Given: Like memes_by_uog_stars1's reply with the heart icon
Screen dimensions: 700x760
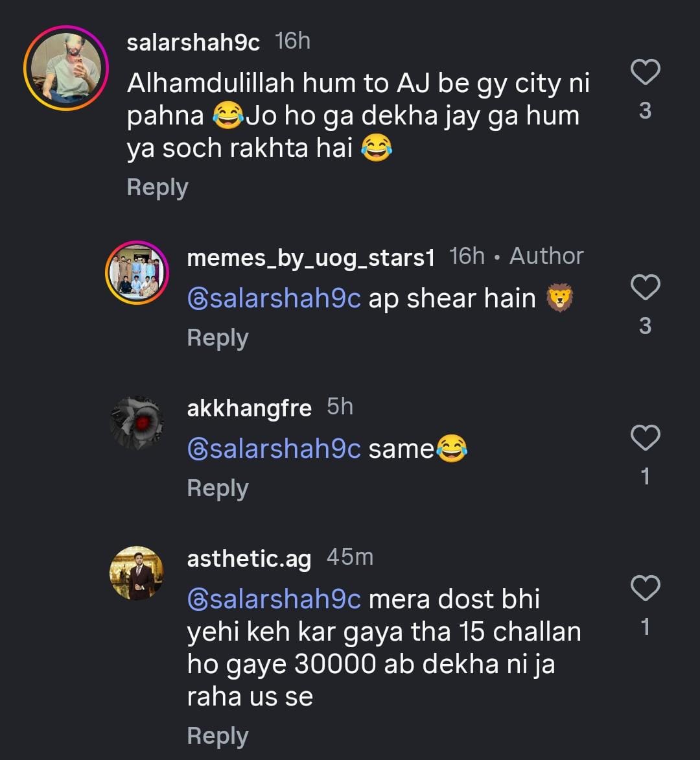Looking at the screenshot, I should click(645, 287).
